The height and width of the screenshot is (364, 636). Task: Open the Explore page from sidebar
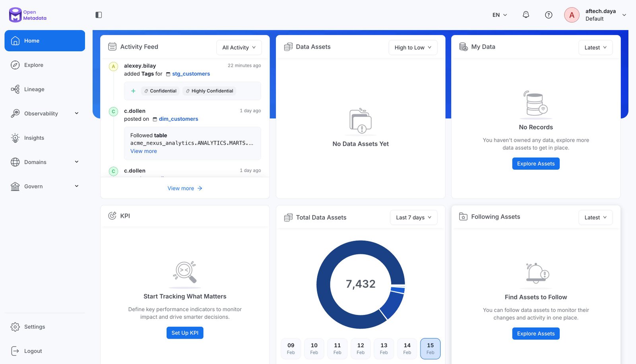click(x=33, y=65)
